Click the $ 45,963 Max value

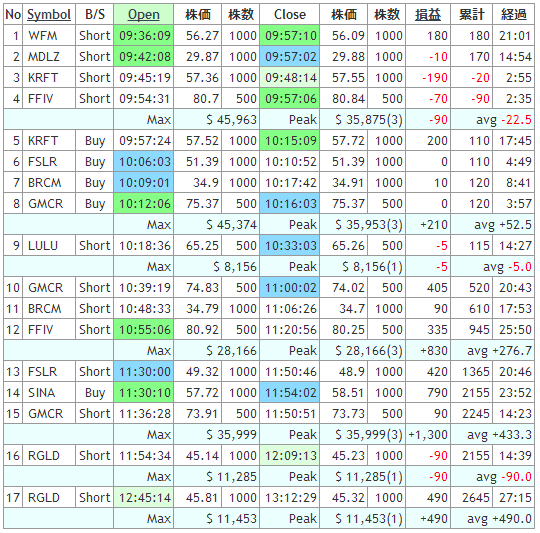pos(217,119)
